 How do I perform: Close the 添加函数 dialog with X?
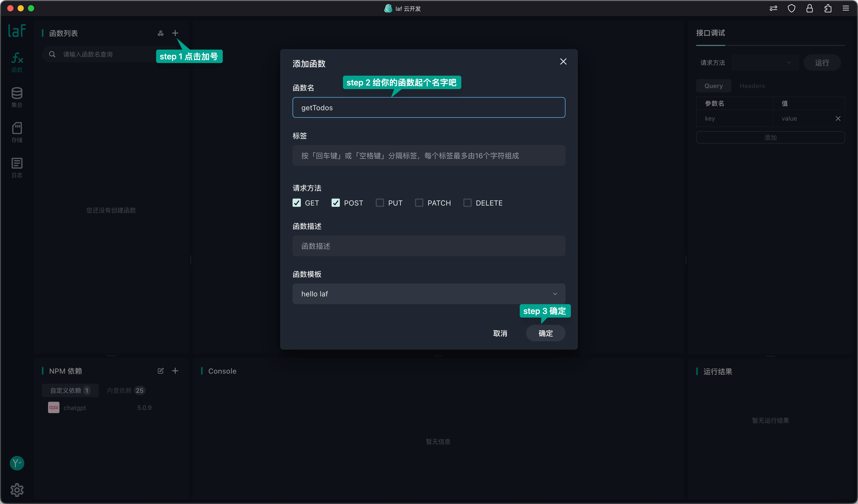563,61
